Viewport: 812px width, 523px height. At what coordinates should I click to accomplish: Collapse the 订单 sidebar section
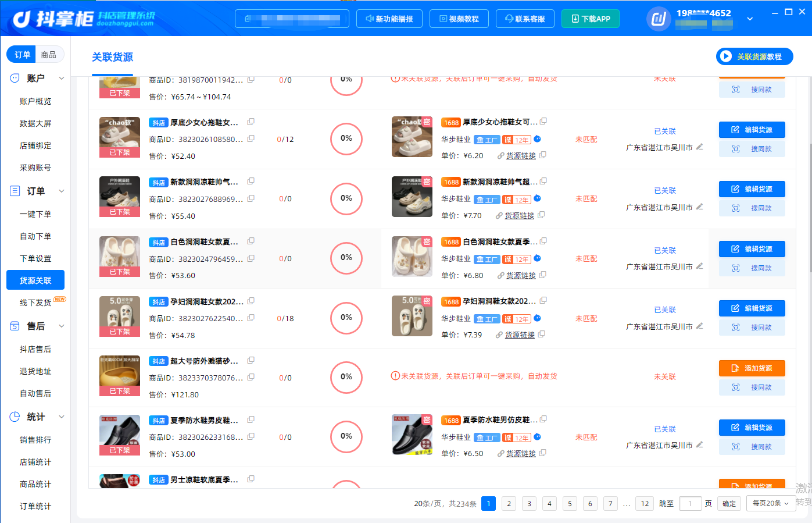click(62, 191)
